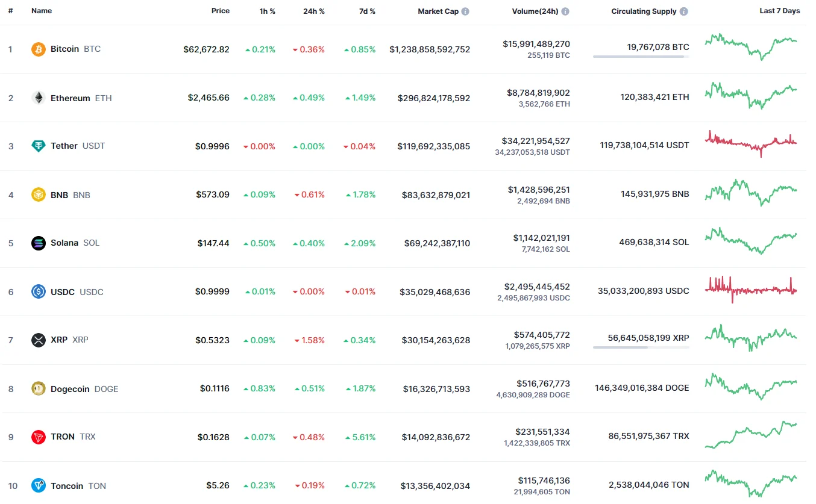Click the XRP coin logo icon
816x504 pixels.
[39, 340]
